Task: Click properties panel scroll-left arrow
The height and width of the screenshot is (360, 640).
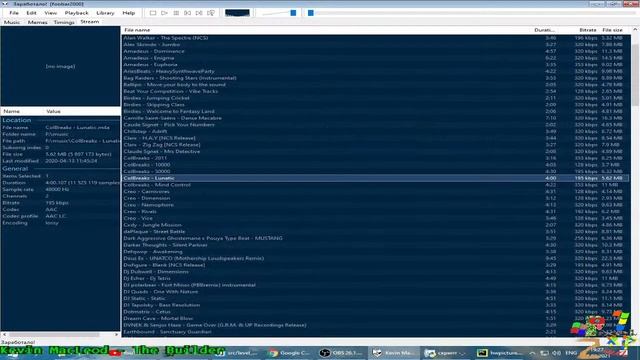Action: coord(4,335)
